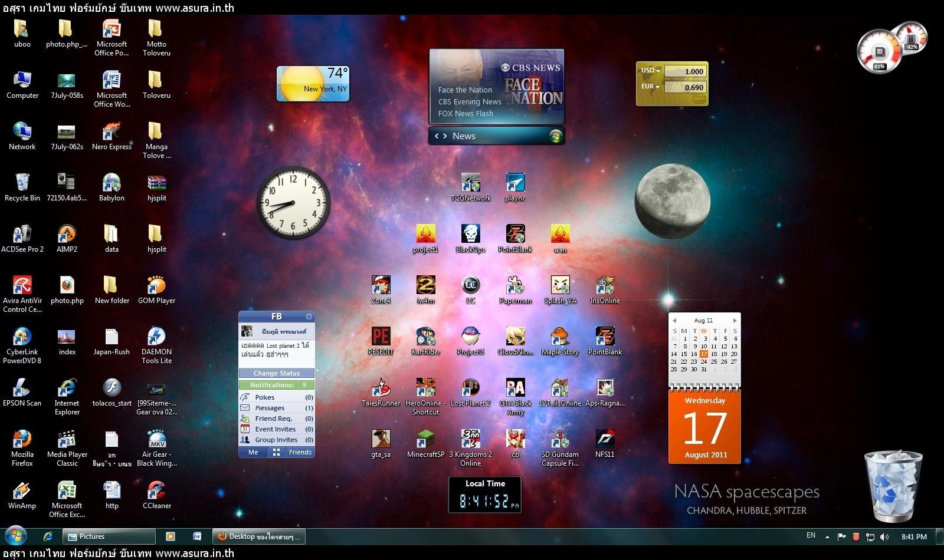Open the IrisOnline game icon
Screen dimensions: 944x560
click(605, 290)
